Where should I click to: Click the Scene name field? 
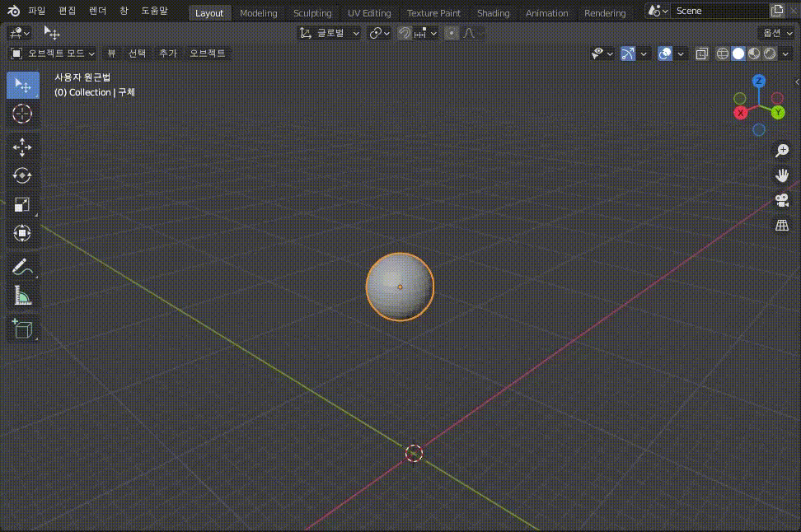tap(720, 11)
